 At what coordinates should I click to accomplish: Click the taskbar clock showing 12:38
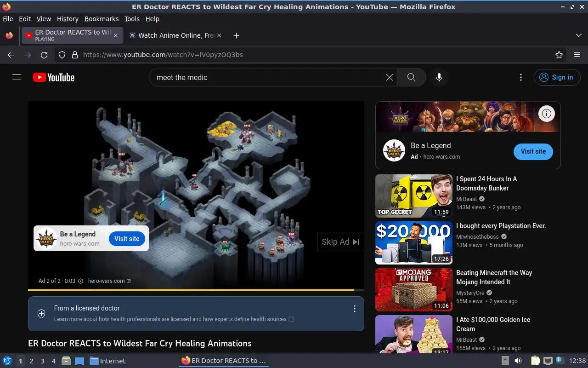(x=577, y=361)
